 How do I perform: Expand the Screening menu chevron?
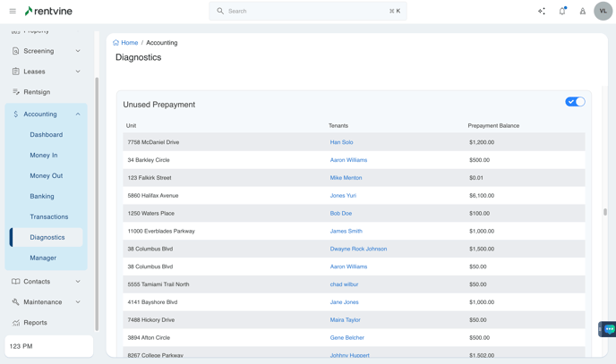tap(78, 51)
